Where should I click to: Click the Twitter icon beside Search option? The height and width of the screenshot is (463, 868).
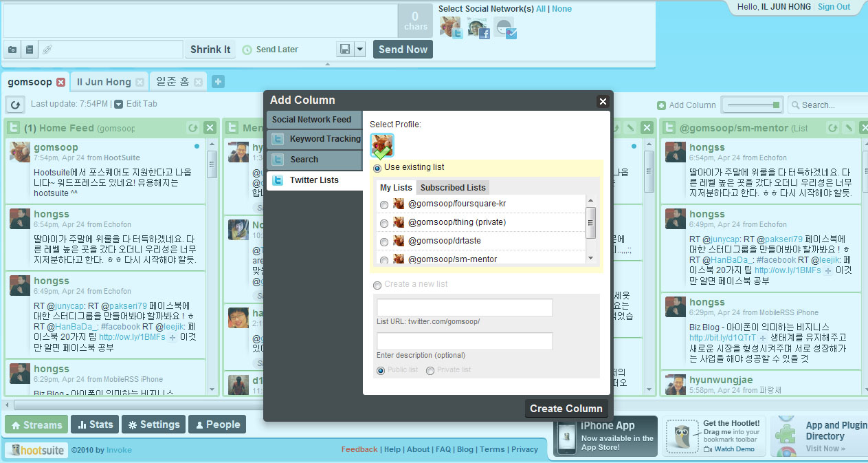278,160
